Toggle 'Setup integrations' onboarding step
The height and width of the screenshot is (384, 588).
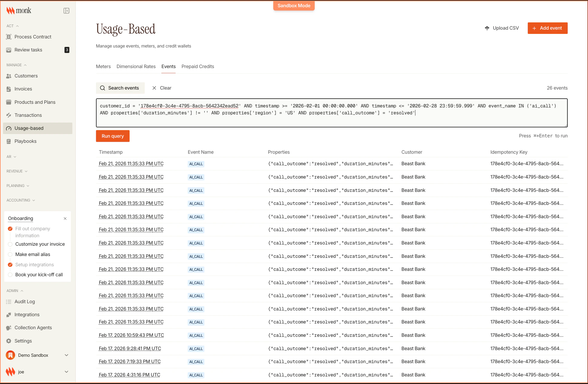coord(10,265)
